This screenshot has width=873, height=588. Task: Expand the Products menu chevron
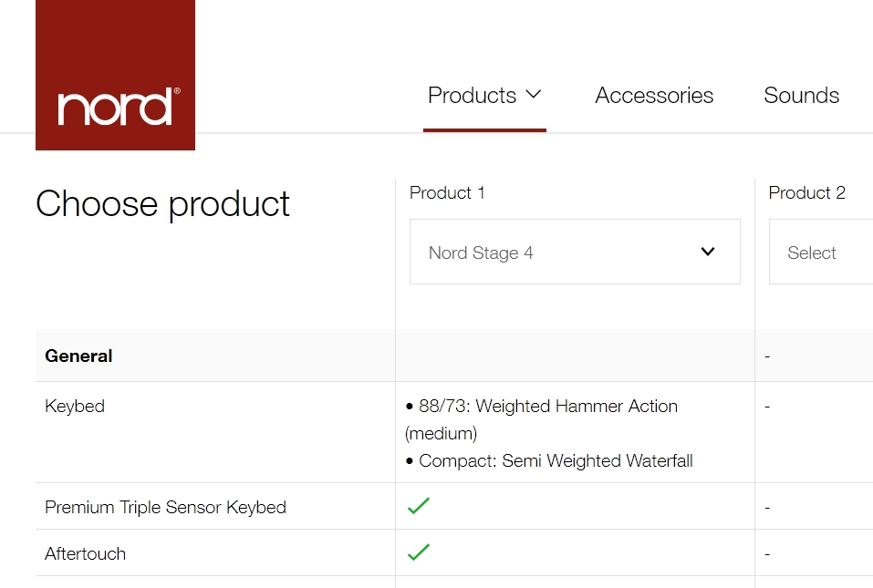pyautogui.click(x=535, y=95)
